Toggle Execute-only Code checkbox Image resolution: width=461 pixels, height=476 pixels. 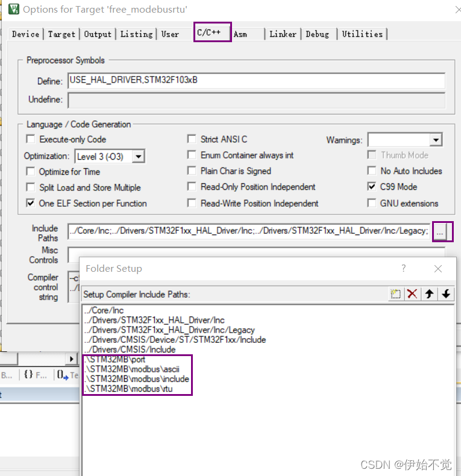(x=30, y=139)
